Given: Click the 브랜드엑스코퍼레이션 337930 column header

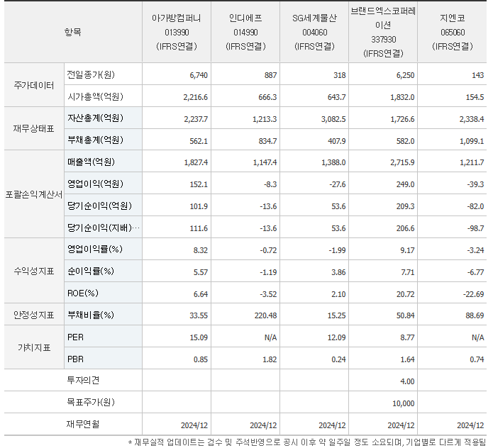Looking at the screenshot, I should [x=383, y=32].
